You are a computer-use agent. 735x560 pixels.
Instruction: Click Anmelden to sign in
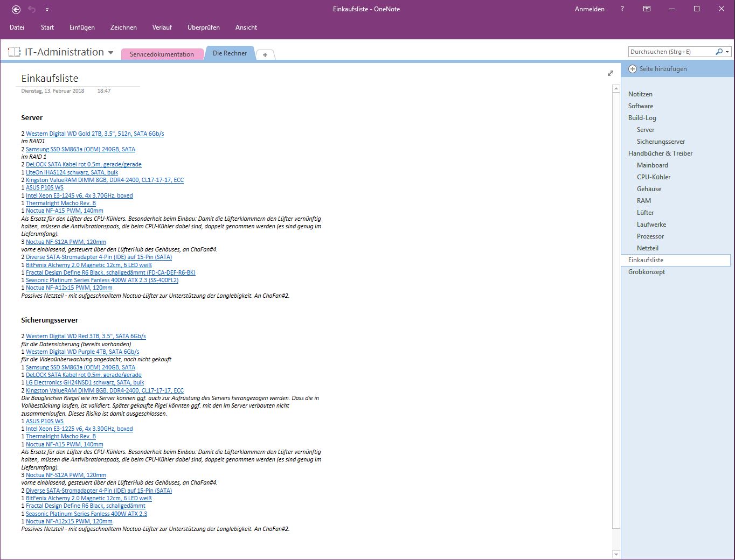pos(590,9)
